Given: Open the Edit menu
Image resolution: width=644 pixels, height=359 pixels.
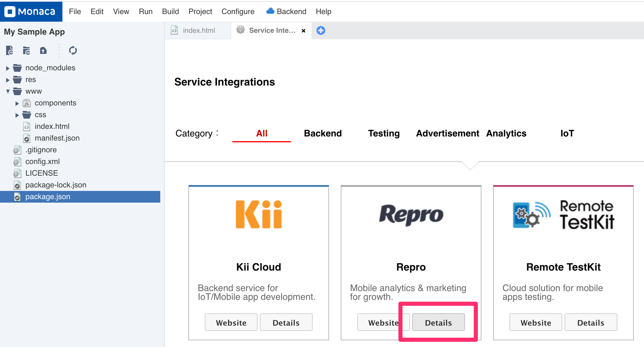Looking at the screenshot, I should click(x=97, y=11).
